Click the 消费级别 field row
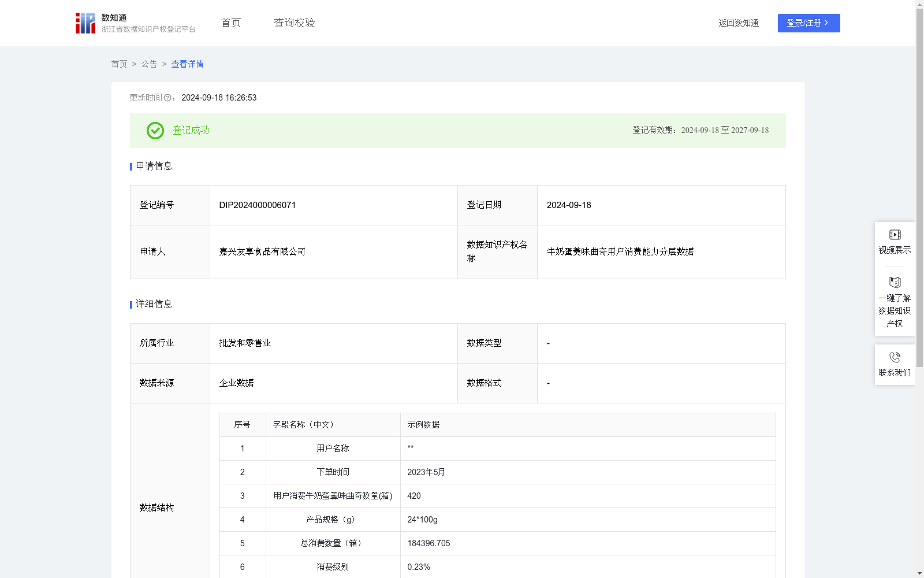 [497, 566]
